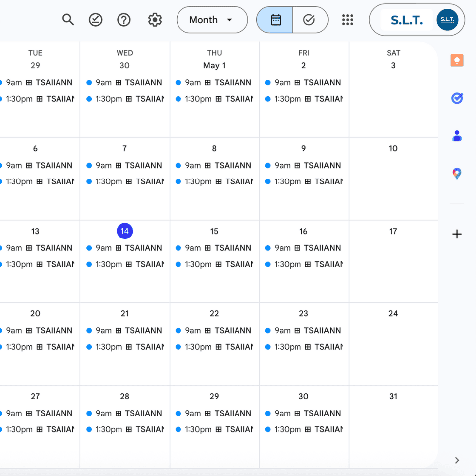
Task: Open Google Keep in side panel
Action: pyautogui.click(x=457, y=60)
